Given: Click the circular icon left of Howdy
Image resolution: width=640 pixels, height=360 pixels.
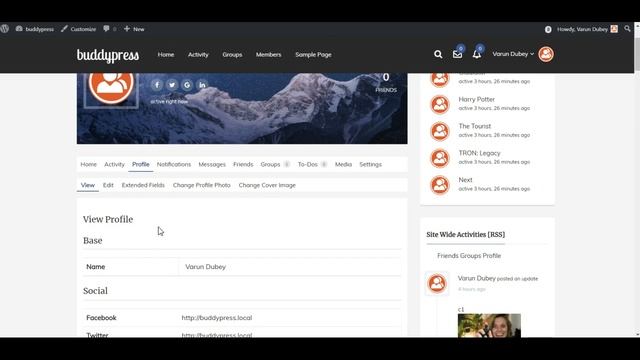Looking at the screenshot, I should [548, 29].
